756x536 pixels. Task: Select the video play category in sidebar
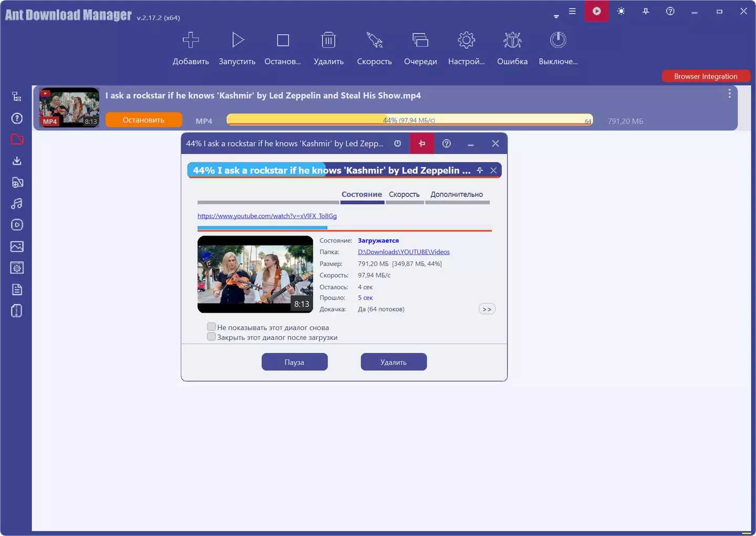pos(17,225)
